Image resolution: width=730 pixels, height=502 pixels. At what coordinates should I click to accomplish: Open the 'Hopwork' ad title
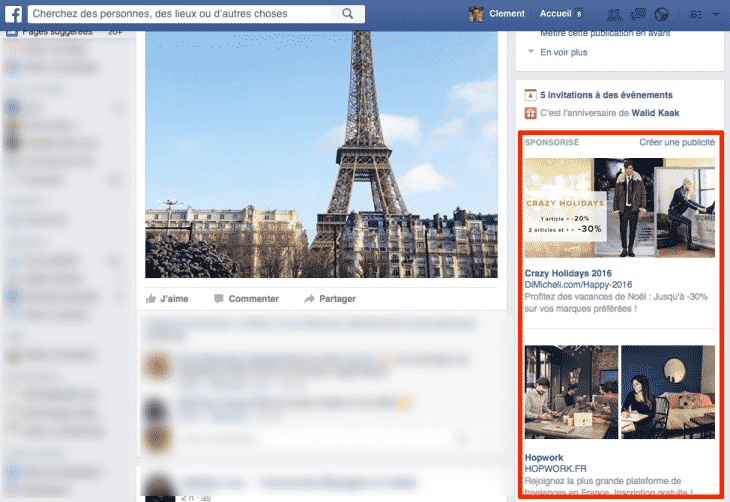tap(544, 457)
